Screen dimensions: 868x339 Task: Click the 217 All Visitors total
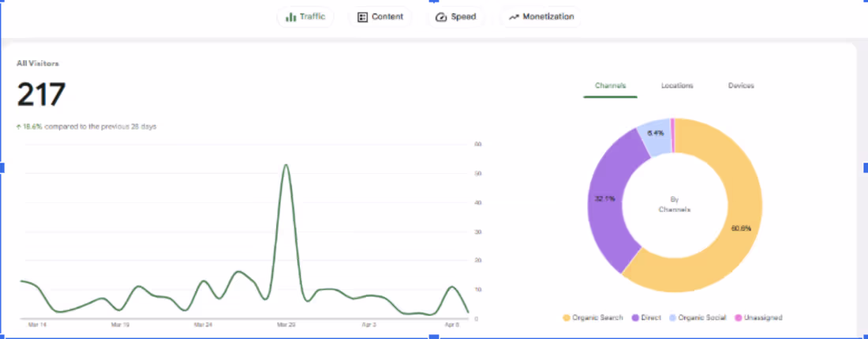coord(41,94)
